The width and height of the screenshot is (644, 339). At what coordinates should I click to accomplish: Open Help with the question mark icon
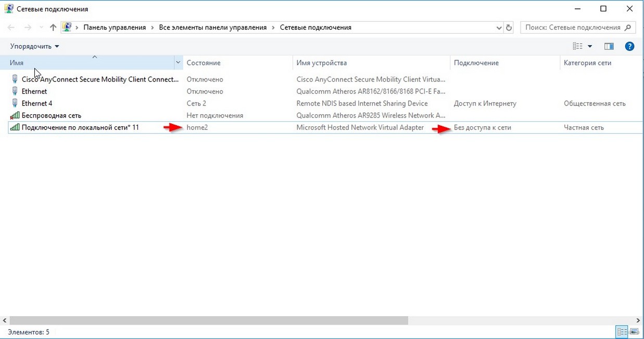[x=629, y=46]
